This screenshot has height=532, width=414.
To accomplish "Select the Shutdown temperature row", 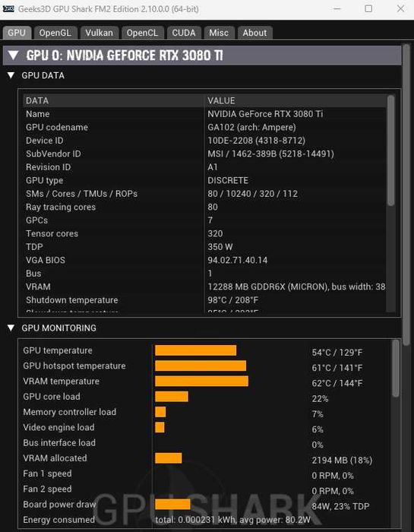I will pyautogui.click(x=204, y=300).
